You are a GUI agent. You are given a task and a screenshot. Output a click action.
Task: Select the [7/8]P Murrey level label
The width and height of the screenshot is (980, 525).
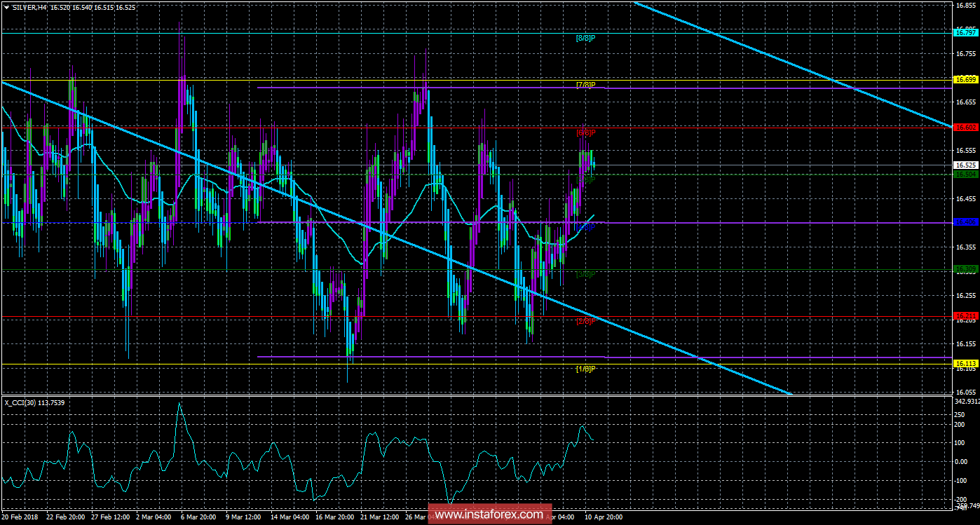coord(585,86)
